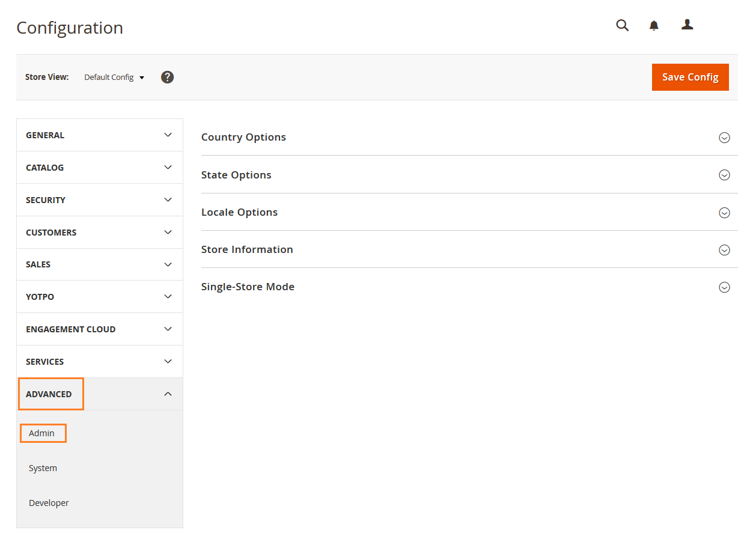Click the Store View help icon
Viewport: 756px width, 545px height.
(167, 77)
